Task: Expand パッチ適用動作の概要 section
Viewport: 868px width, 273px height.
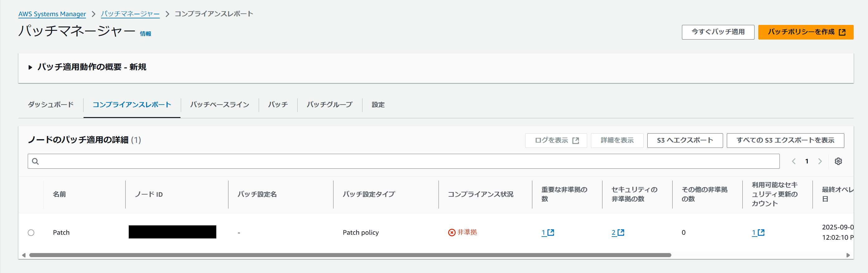Action: (30, 67)
